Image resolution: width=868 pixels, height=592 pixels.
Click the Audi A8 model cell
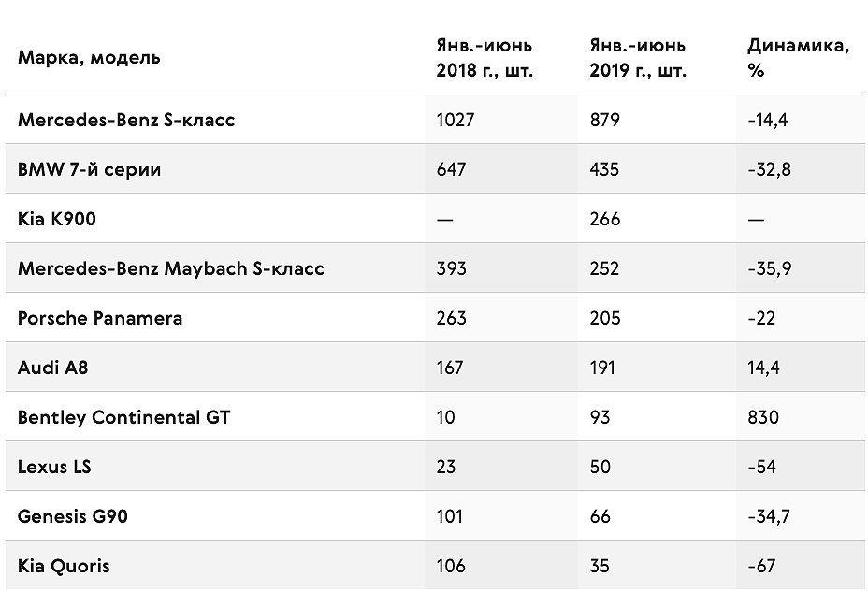(53, 368)
